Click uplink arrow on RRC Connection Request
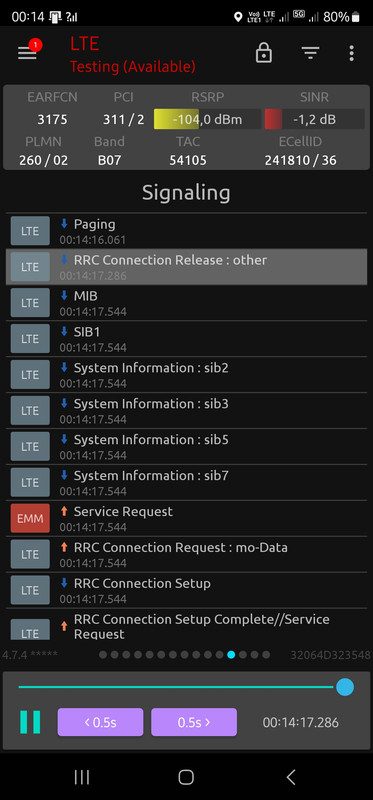This screenshot has height=800, width=373. [x=64, y=547]
